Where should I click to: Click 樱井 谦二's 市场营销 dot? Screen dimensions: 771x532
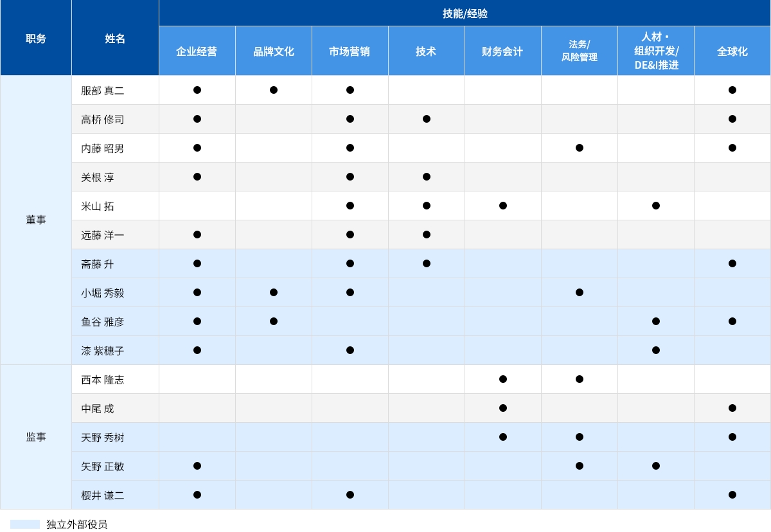click(350, 495)
